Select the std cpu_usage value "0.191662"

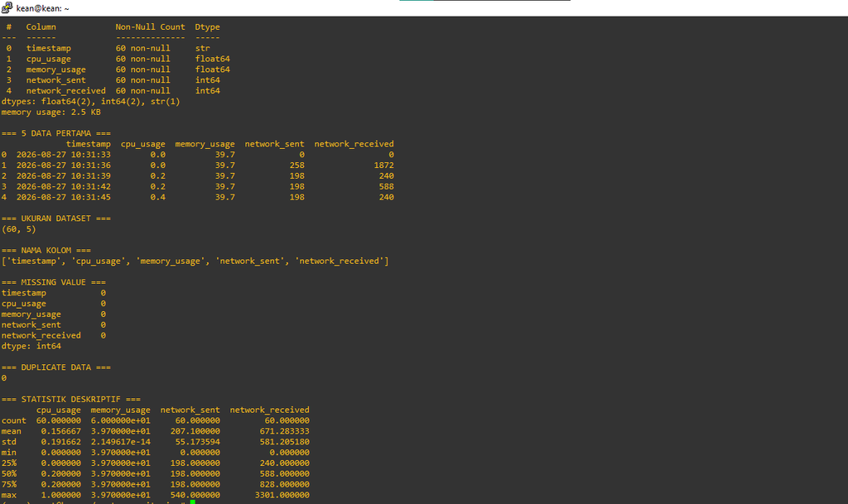(61, 442)
